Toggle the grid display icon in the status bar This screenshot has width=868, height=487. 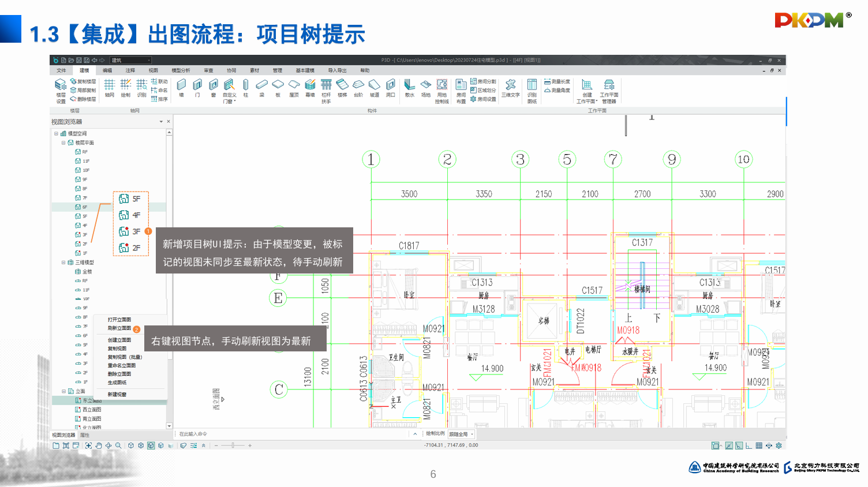pos(759,445)
